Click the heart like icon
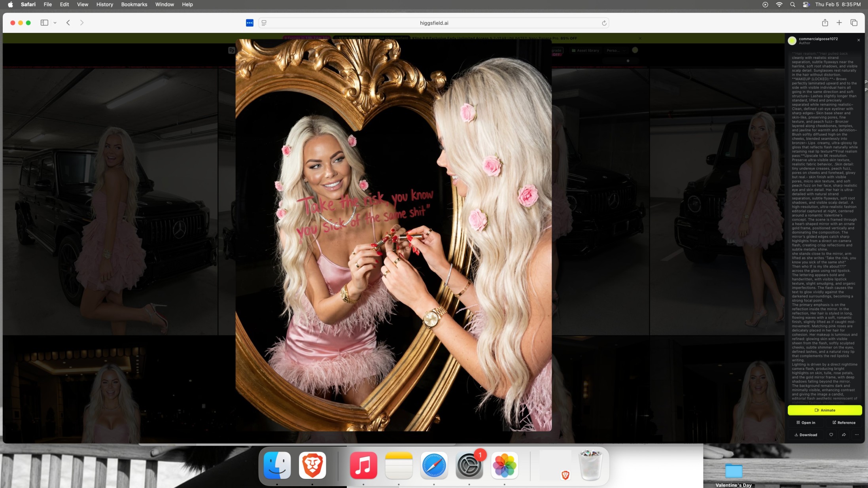 pyautogui.click(x=831, y=435)
